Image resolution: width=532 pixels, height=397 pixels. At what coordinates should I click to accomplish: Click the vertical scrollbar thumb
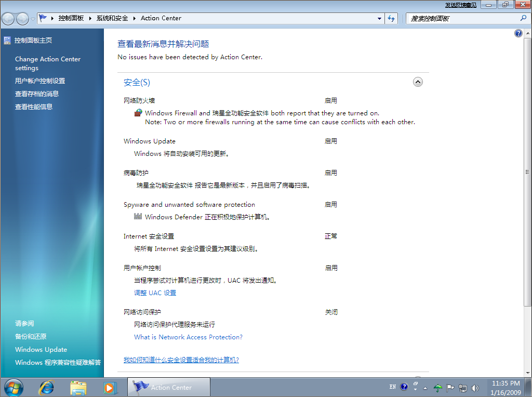(528, 171)
